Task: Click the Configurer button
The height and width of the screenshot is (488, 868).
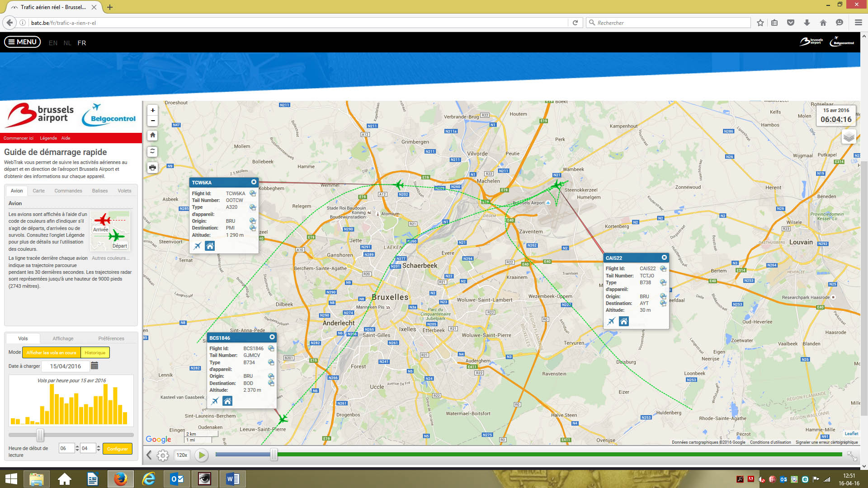Action: point(118,449)
